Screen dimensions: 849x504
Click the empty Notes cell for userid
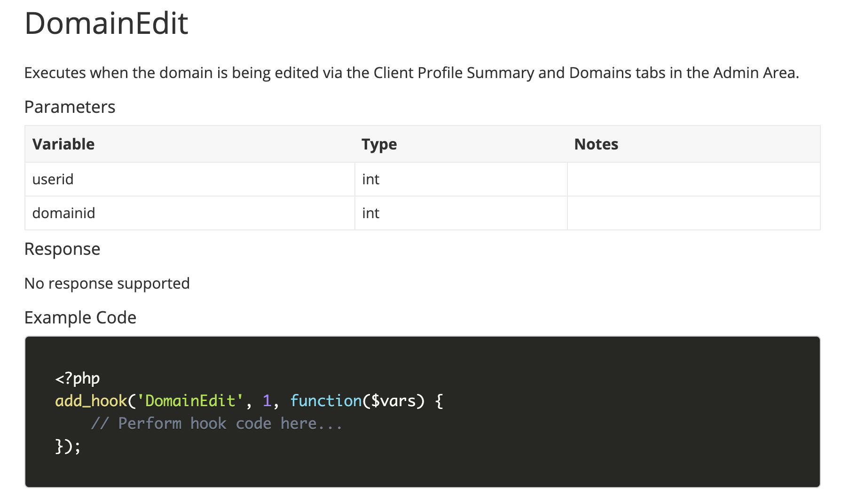[x=693, y=179]
